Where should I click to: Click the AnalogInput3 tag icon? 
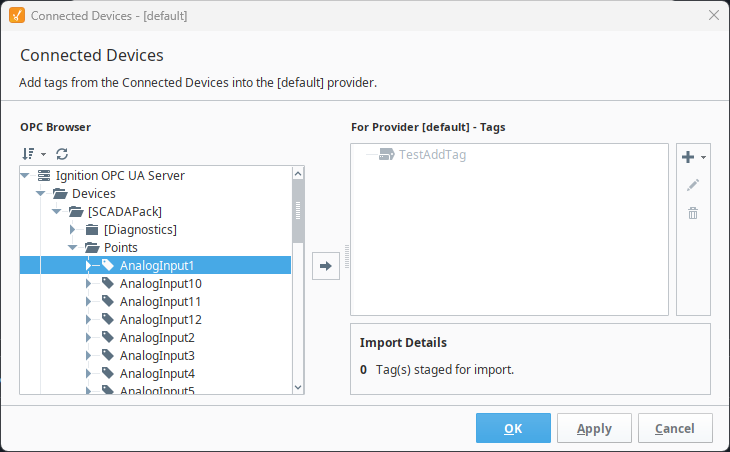coord(108,355)
